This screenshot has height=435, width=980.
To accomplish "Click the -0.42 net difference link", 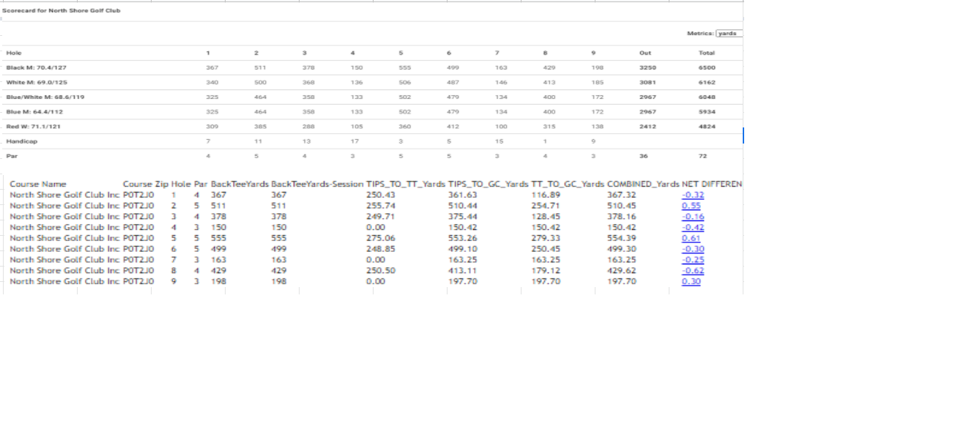I will [693, 227].
